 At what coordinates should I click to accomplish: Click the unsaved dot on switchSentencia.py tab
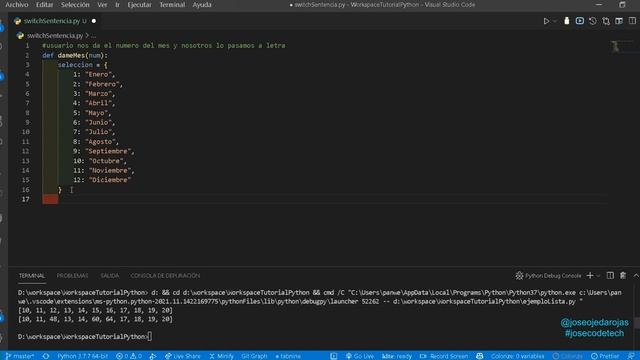pos(94,21)
